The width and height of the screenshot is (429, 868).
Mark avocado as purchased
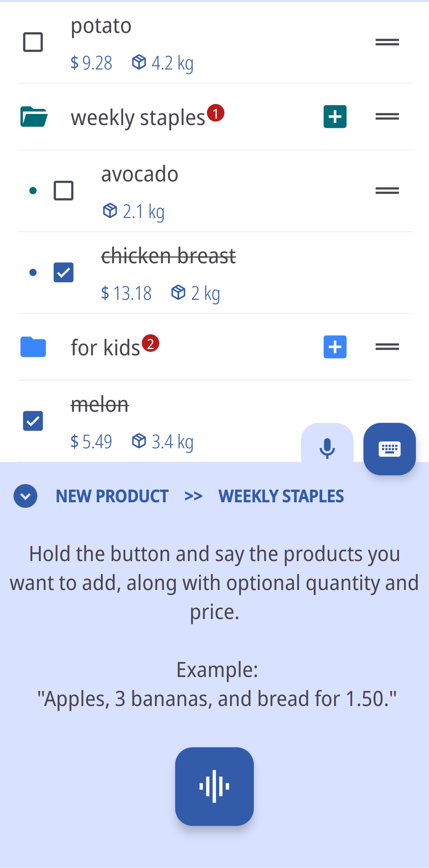64,191
